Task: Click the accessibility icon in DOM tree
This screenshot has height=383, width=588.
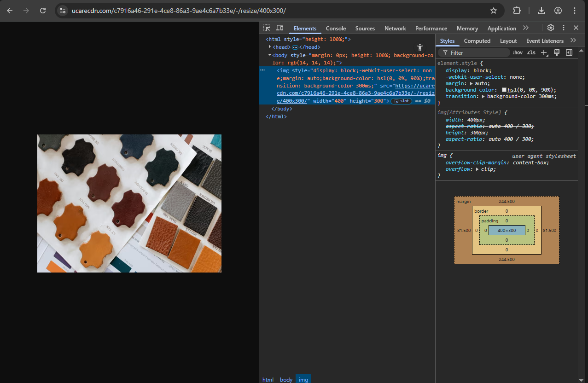Action: pos(419,46)
